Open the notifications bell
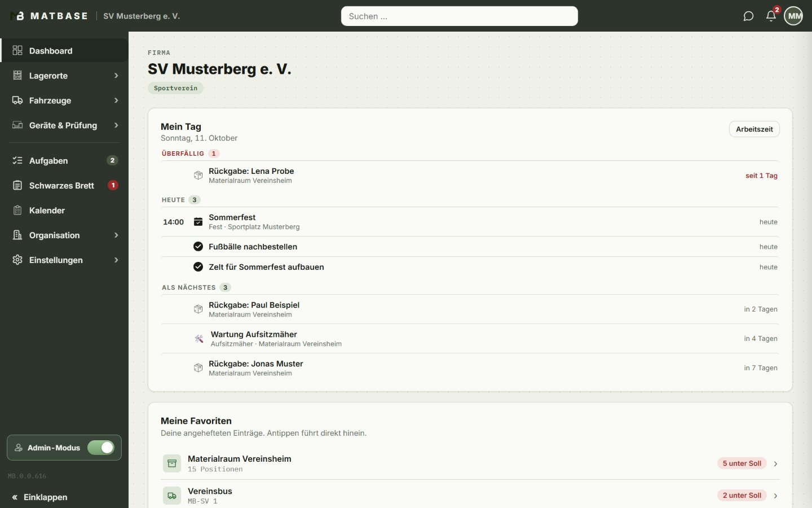 click(771, 16)
